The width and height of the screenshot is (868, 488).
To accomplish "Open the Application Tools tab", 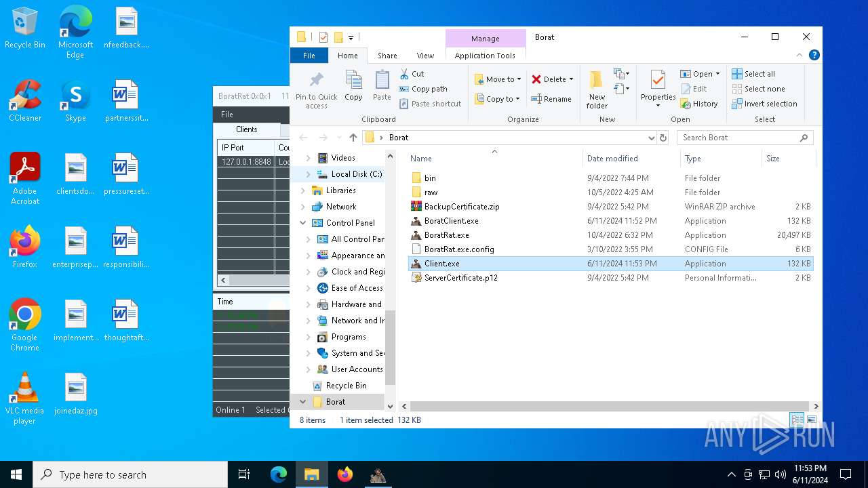I will click(x=485, y=56).
